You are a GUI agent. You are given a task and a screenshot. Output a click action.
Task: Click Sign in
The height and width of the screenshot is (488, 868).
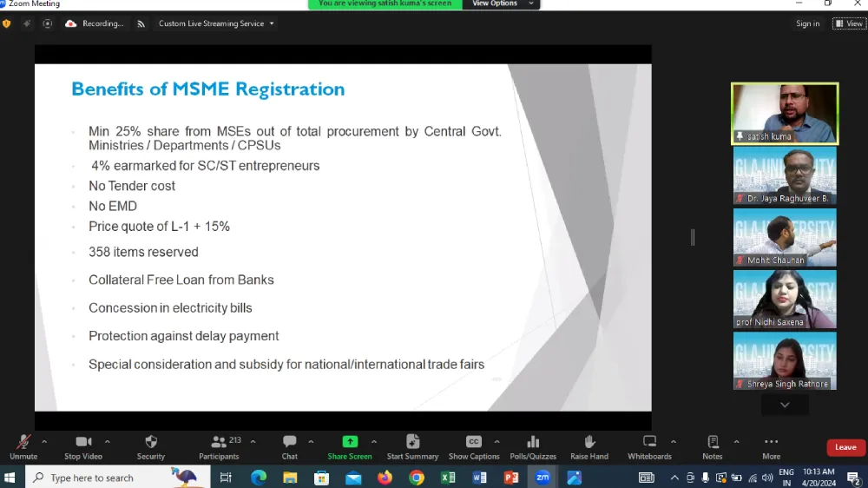coord(807,23)
